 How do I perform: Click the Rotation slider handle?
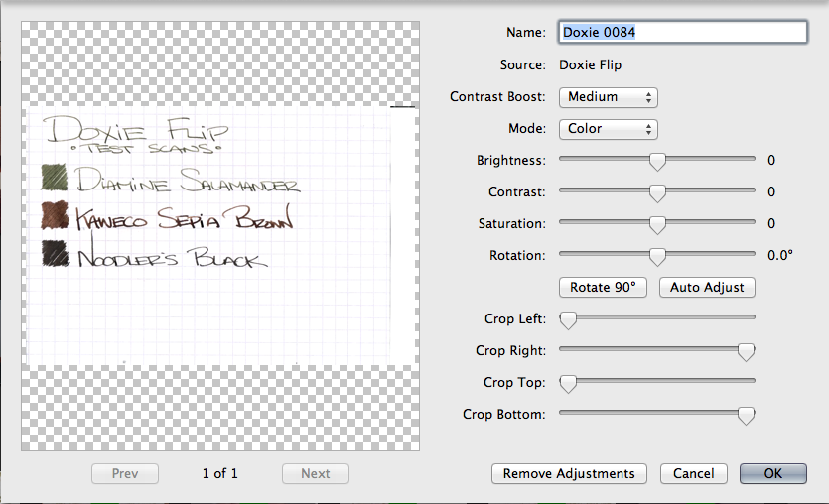point(656,256)
